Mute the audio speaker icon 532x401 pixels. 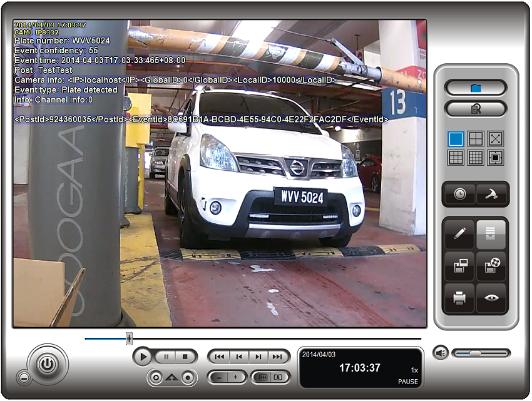click(x=441, y=353)
